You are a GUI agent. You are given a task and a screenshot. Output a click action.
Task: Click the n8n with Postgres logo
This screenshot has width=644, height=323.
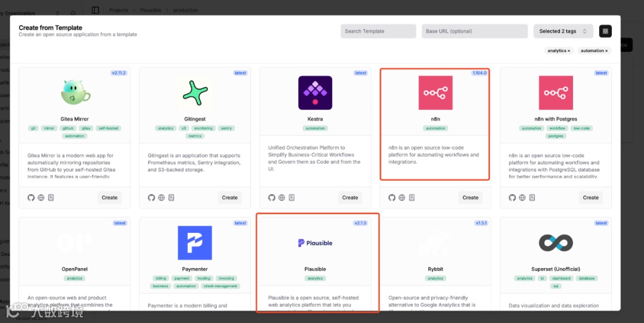(556, 93)
